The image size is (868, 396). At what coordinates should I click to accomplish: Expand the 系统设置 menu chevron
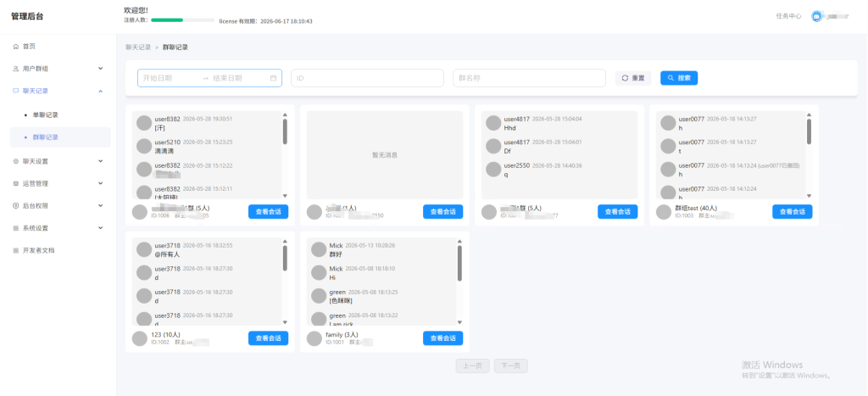point(100,227)
